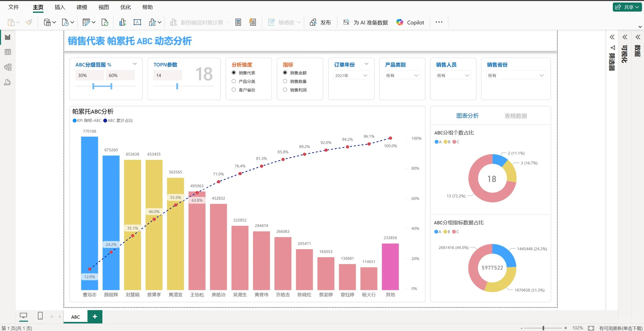The image size is (644, 331).
Task: Click the TOPN parameter input field
Action: pyautogui.click(x=168, y=75)
